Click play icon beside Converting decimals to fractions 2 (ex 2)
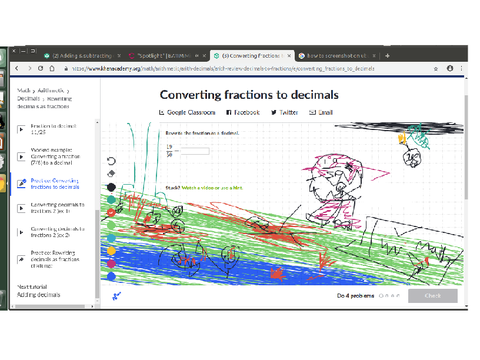Image resolution: width=480 pixels, height=360 pixels. point(21,232)
